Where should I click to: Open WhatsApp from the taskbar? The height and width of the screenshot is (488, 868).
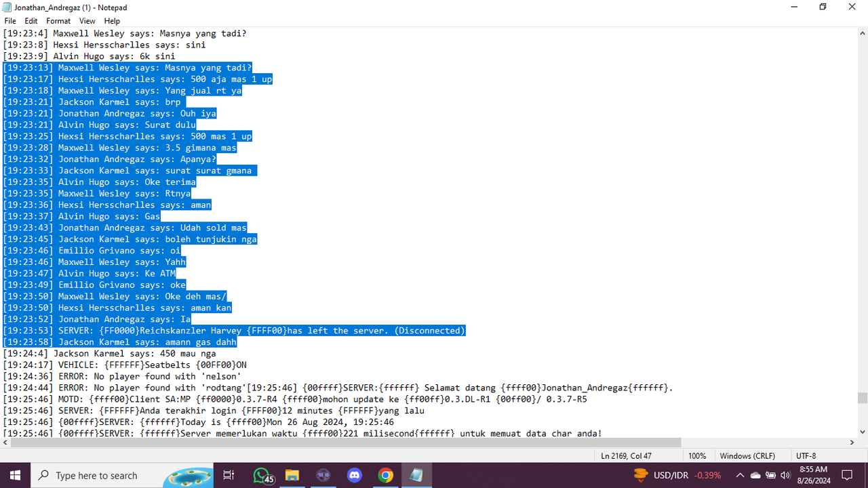click(262, 475)
